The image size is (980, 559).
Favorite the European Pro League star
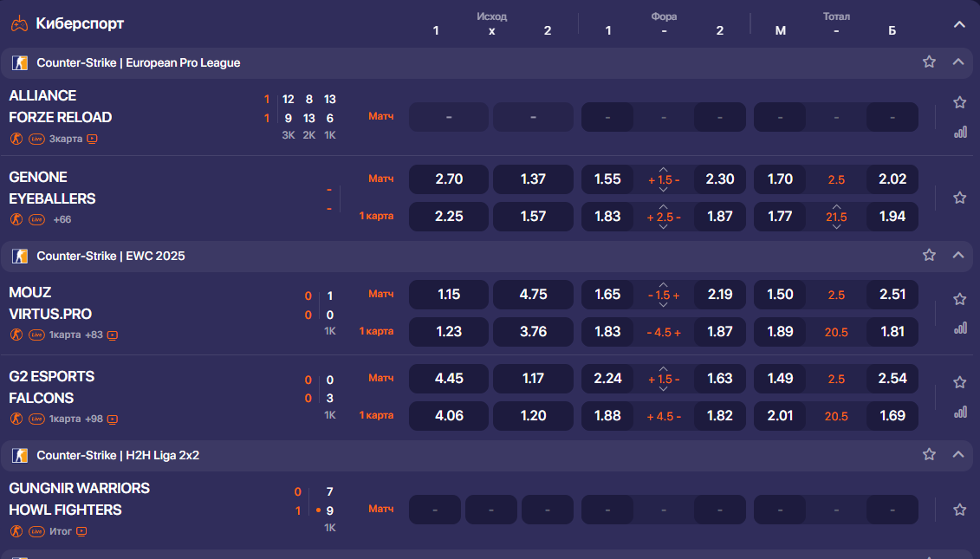pyautogui.click(x=929, y=62)
